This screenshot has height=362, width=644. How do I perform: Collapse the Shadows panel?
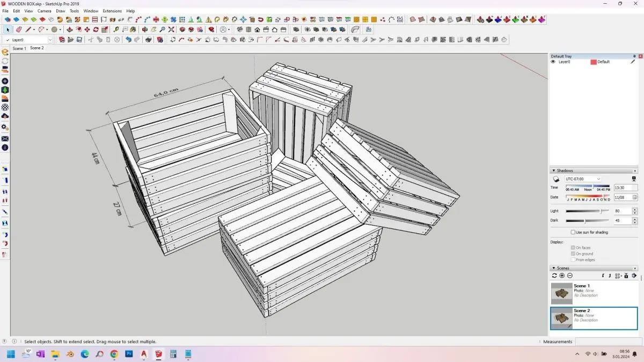coord(554,171)
